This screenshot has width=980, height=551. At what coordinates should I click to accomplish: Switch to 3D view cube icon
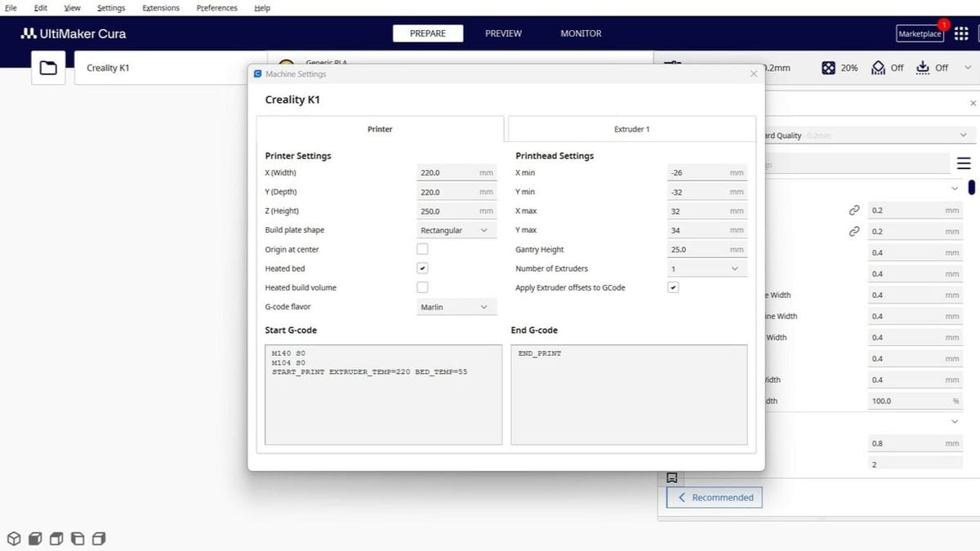tap(14, 539)
